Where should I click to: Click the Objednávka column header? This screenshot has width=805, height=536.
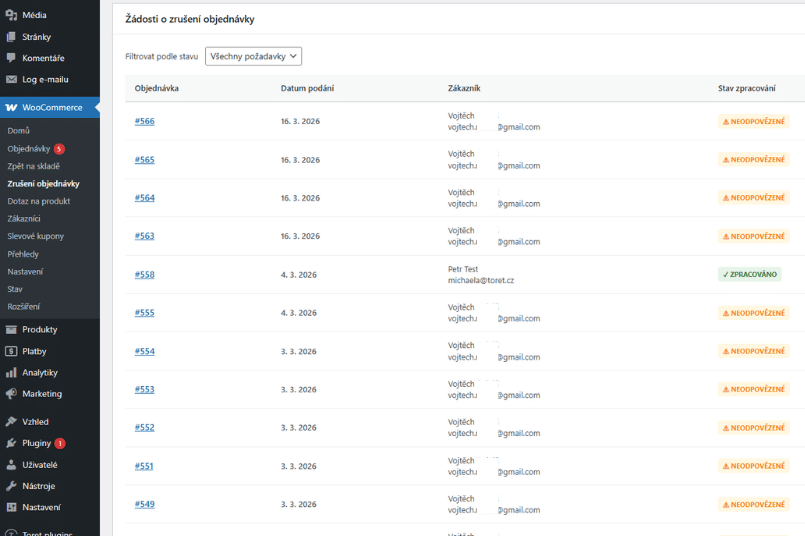pos(157,88)
